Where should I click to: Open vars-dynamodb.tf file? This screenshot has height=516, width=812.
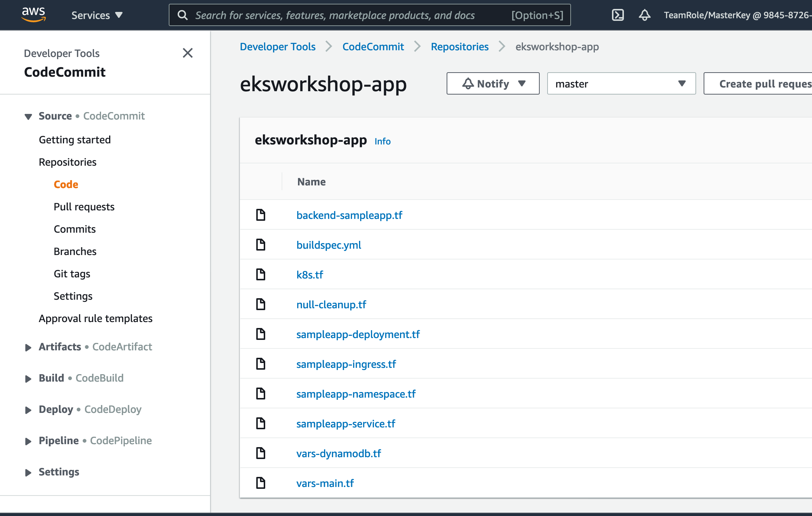point(339,453)
